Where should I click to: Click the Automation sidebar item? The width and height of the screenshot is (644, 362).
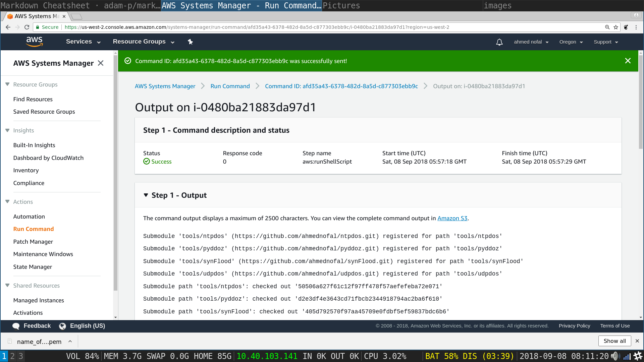click(x=29, y=216)
